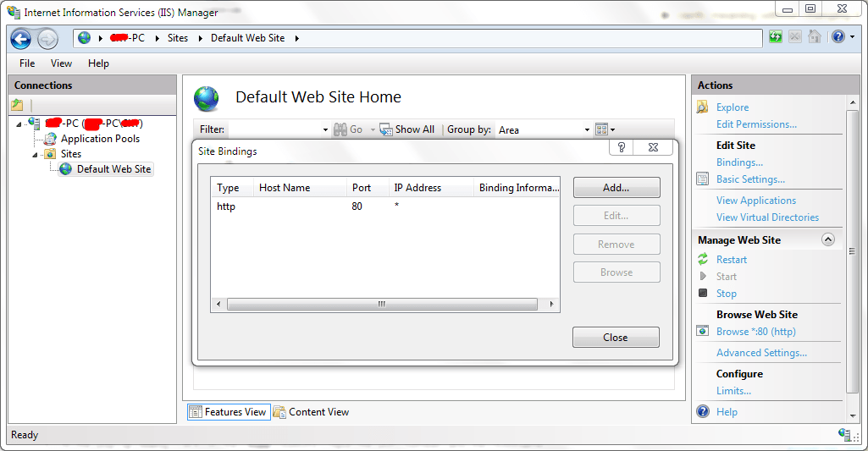Click the greyed-out Forward navigation arrow

click(47, 39)
